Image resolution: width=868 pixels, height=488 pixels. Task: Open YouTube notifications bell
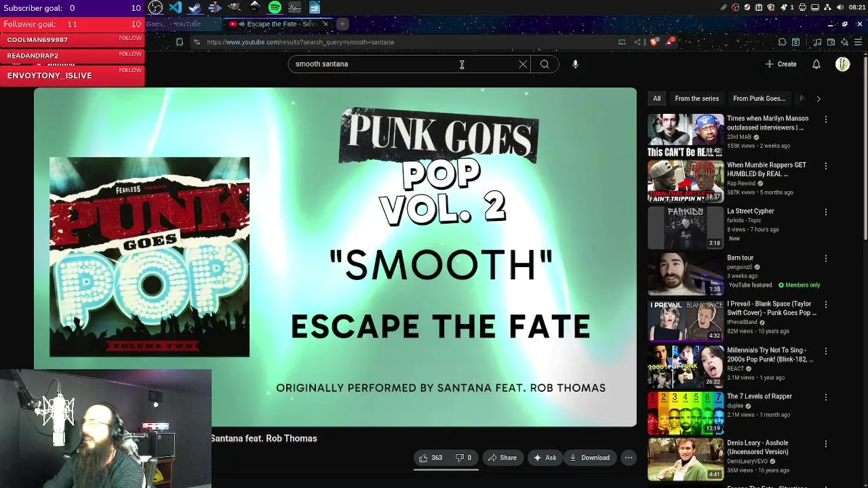click(x=816, y=64)
